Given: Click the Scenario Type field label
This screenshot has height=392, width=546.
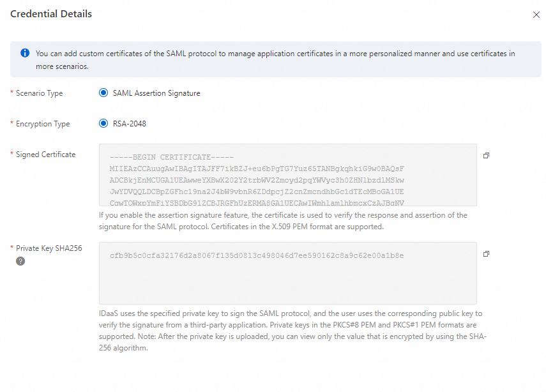Looking at the screenshot, I should pyautogui.click(x=39, y=93).
